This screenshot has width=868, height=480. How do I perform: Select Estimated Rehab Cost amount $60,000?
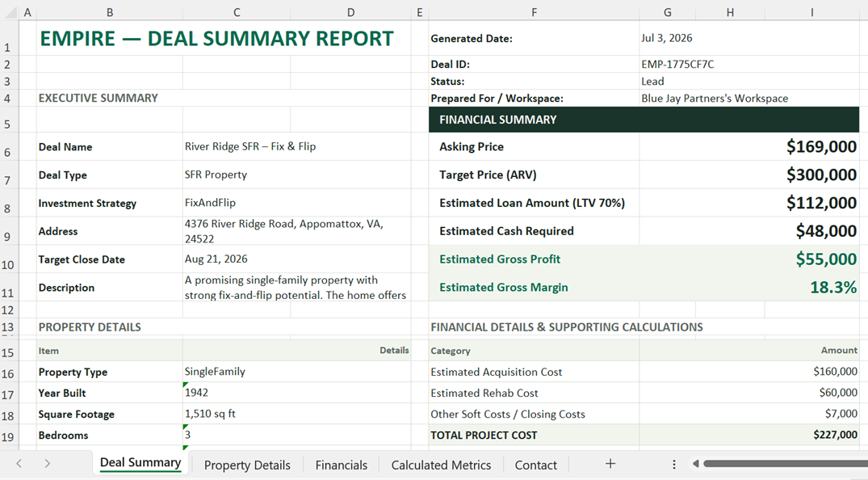[x=838, y=393]
